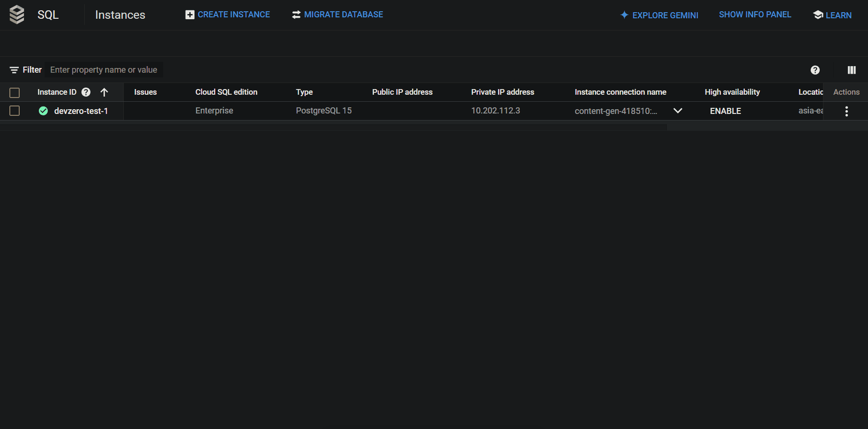
Task: Click the PostgreSQL 15 type cell
Action: click(324, 111)
